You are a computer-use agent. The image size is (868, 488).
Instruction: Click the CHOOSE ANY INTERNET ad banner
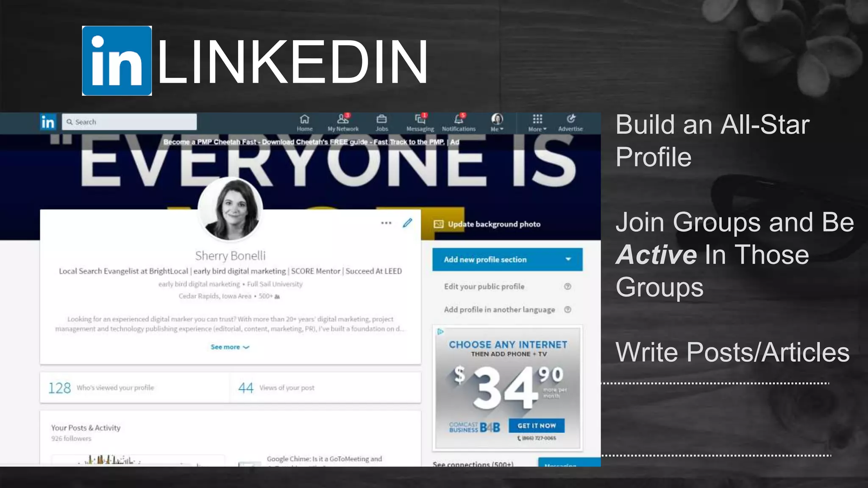(x=508, y=388)
